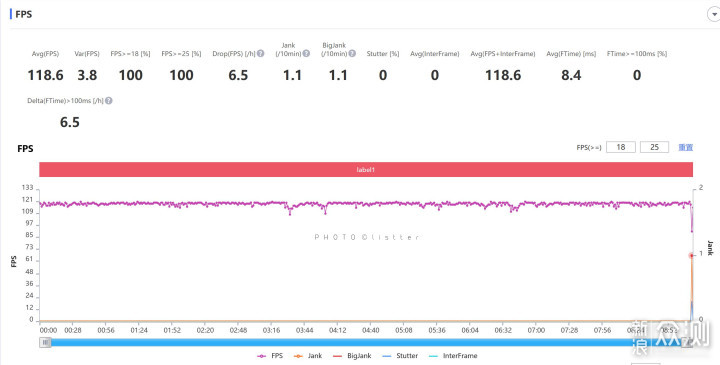Image resolution: width=720 pixels, height=365 pixels.
Task: Edit the FPS threshold field showing 25
Action: coord(654,147)
